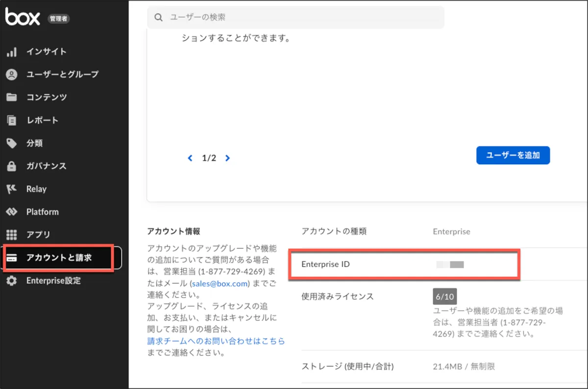Click the インサイト bar chart icon
The width and height of the screenshot is (588, 389).
[x=11, y=52]
